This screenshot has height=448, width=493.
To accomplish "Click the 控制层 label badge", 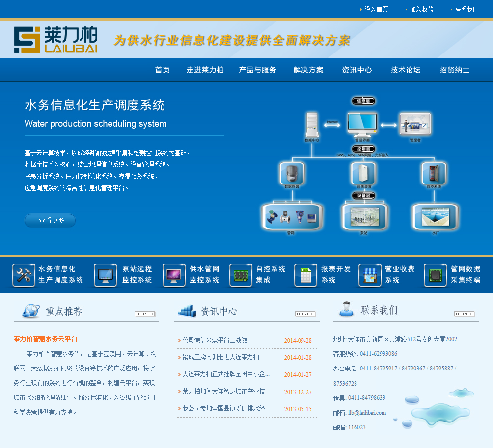I will (363, 149).
